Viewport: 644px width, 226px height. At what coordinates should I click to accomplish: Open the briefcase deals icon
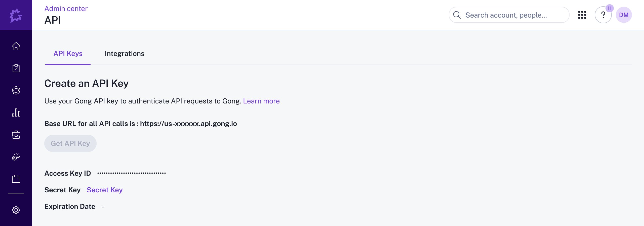coord(16,135)
